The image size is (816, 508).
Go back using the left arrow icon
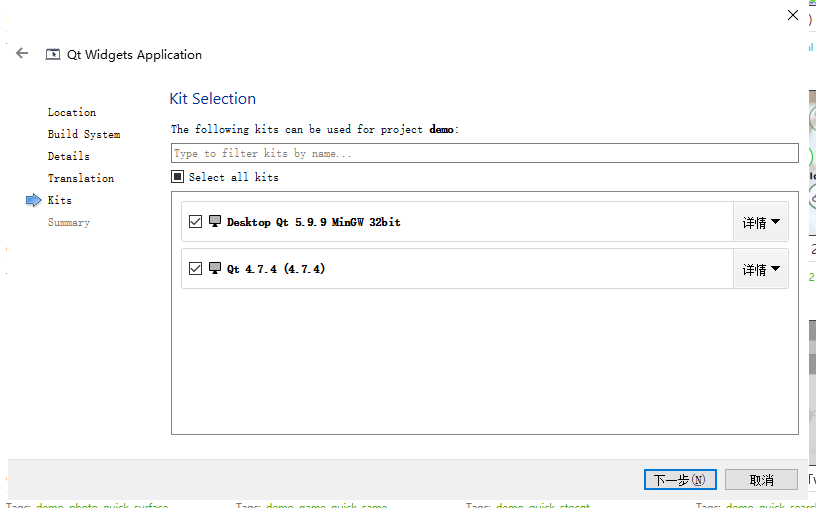pyautogui.click(x=22, y=53)
